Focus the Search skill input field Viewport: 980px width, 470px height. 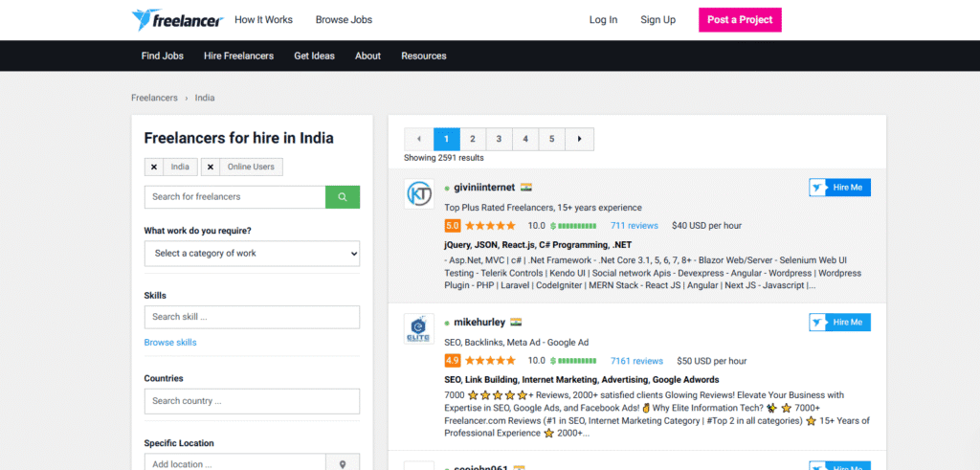point(252,317)
